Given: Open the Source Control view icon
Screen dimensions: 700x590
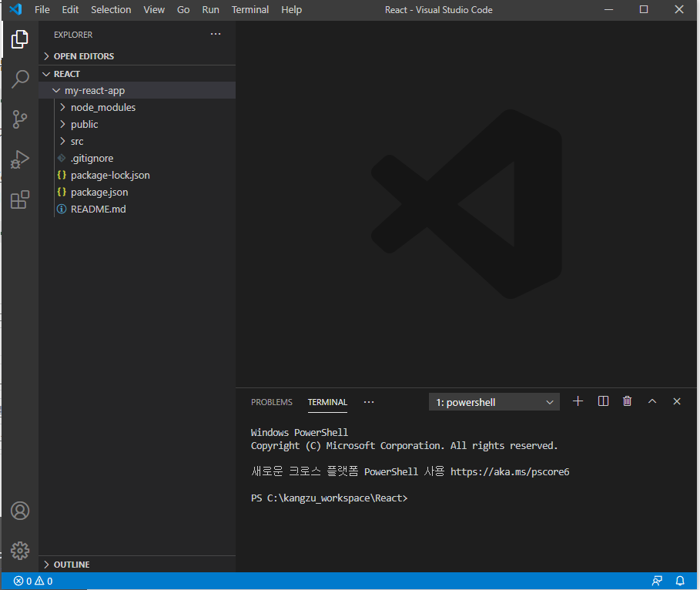Looking at the screenshot, I should 20,119.
